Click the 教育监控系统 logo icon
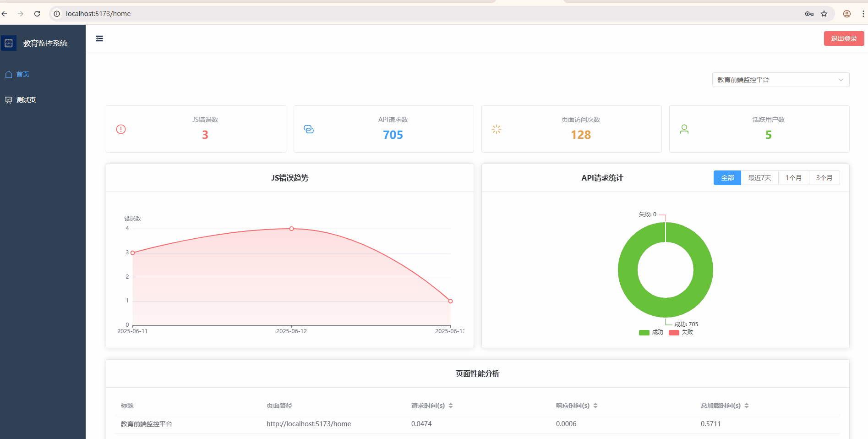Image resolution: width=868 pixels, height=439 pixels. coord(9,43)
